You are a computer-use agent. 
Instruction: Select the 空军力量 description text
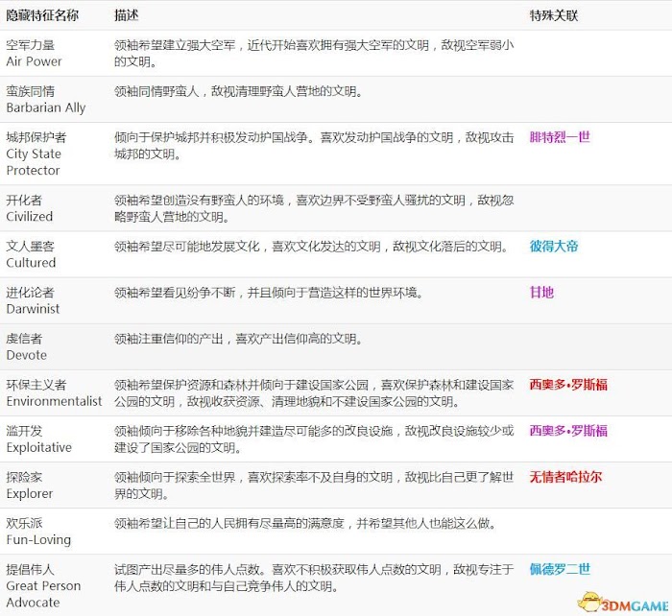click(x=314, y=53)
